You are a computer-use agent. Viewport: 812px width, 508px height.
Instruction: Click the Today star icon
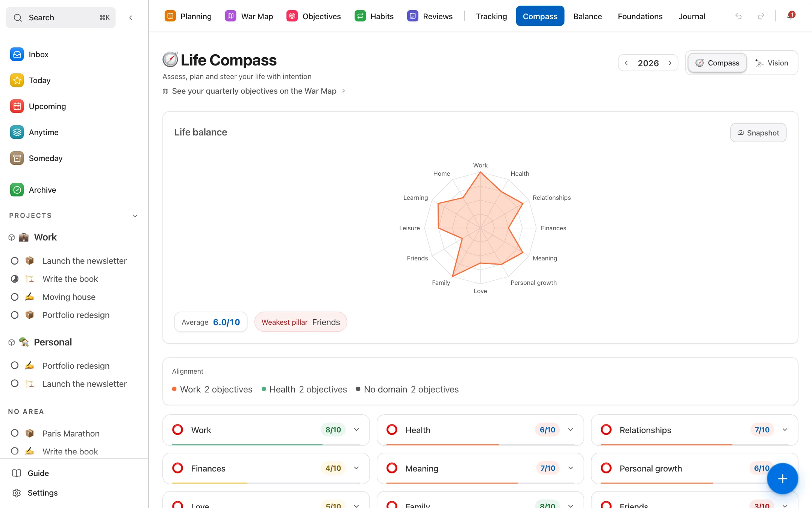click(x=17, y=81)
